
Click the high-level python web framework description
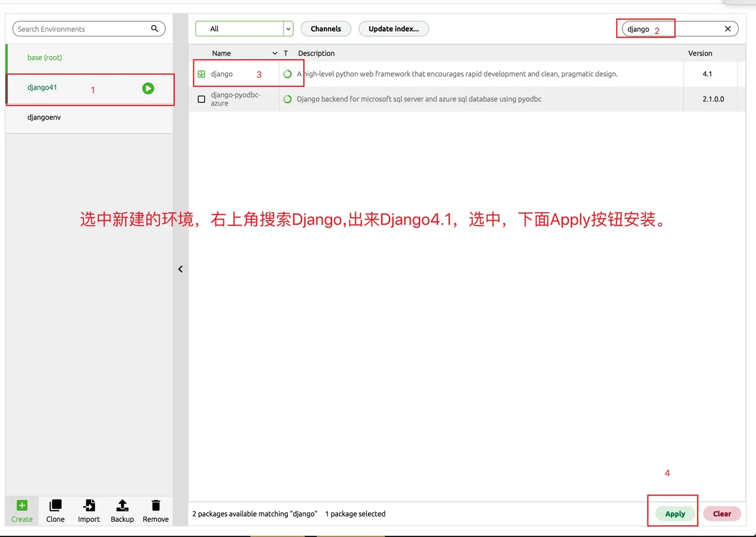(x=457, y=74)
